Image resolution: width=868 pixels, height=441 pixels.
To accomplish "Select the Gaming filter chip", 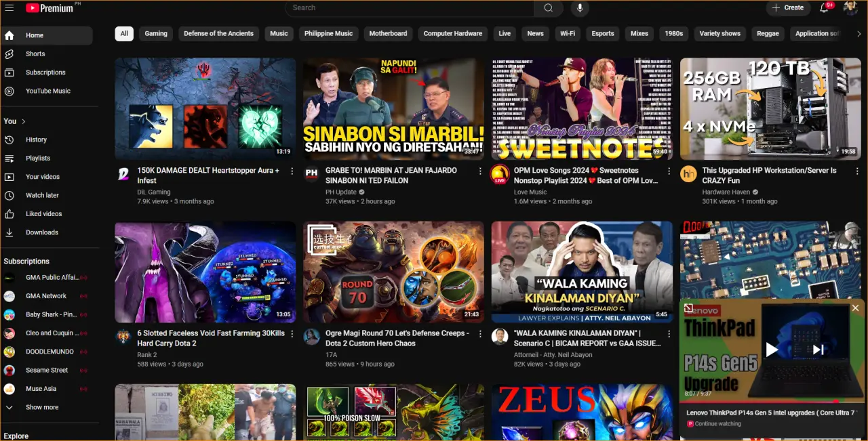I will [156, 34].
